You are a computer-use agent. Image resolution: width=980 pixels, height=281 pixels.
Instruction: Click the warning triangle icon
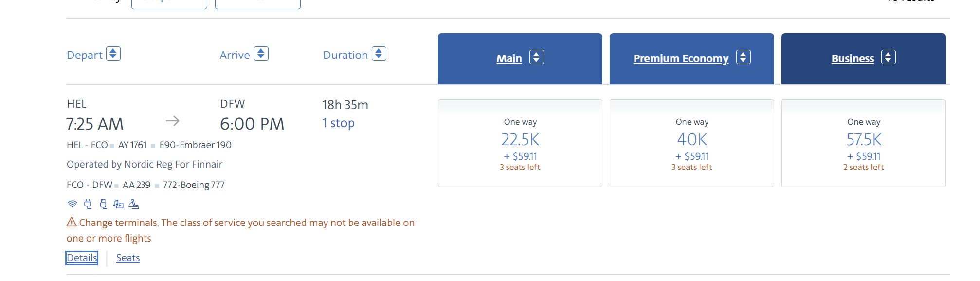[72, 222]
